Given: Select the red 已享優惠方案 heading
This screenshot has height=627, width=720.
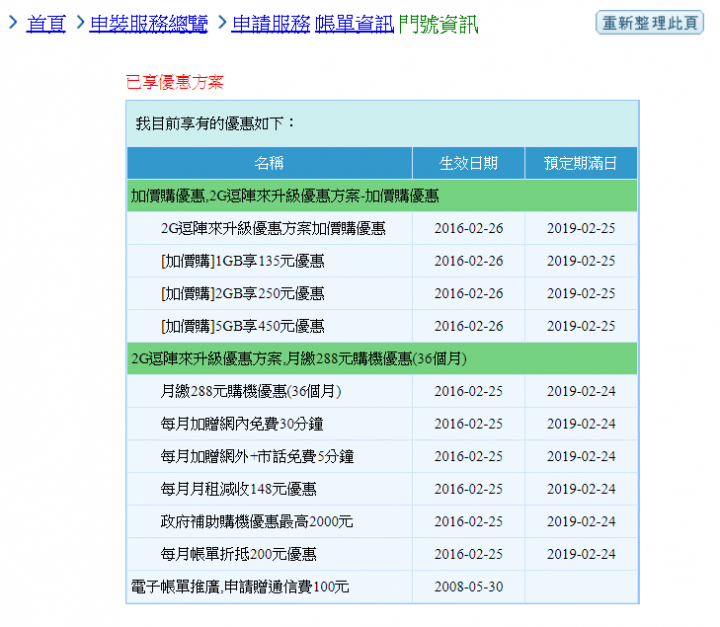Looking at the screenshot, I should [174, 82].
